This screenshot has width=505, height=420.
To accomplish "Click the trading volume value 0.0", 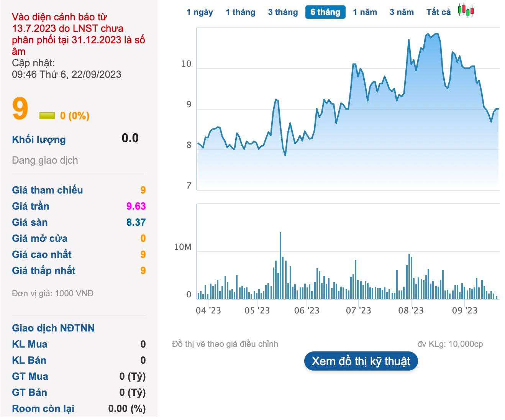I will point(130,138).
